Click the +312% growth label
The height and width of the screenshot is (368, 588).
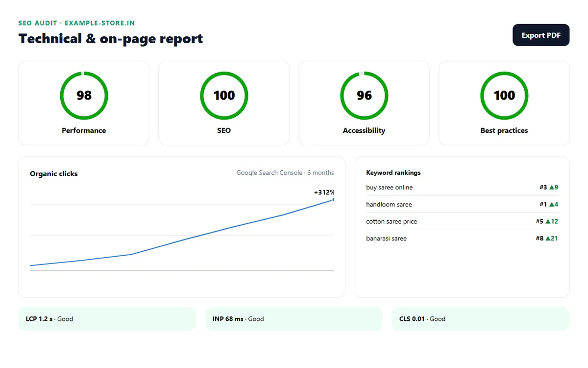[324, 192]
